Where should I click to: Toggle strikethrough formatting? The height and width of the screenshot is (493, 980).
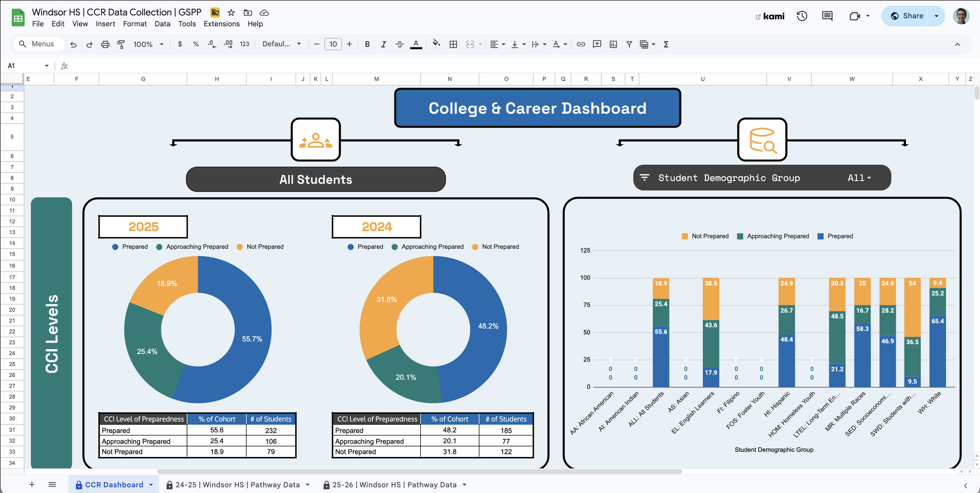click(399, 44)
